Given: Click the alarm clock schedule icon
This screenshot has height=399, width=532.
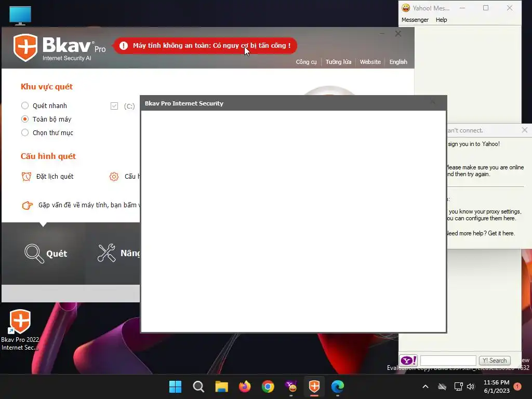Looking at the screenshot, I should click(x=26, y=177).
